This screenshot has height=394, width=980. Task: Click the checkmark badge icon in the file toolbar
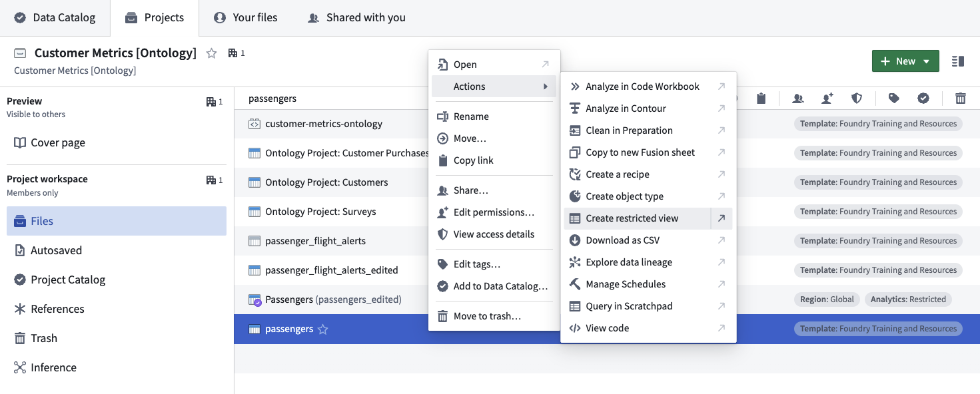923,98
